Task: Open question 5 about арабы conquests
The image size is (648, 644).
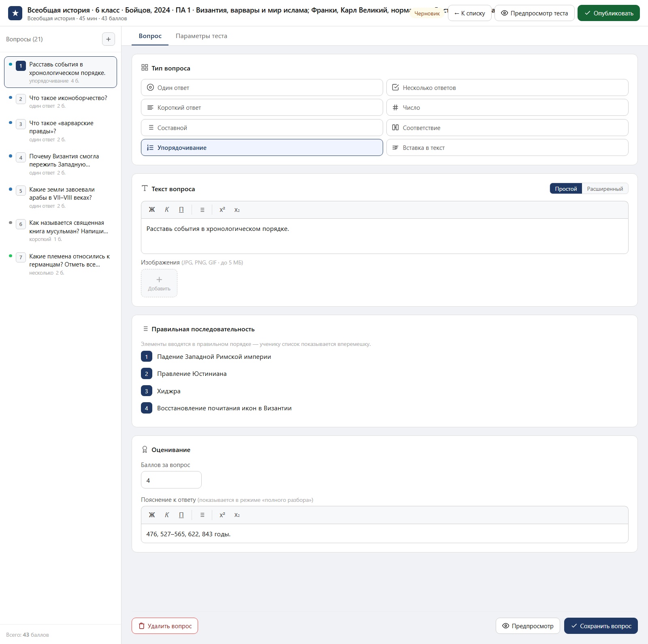Action: [x=61, y=197]
